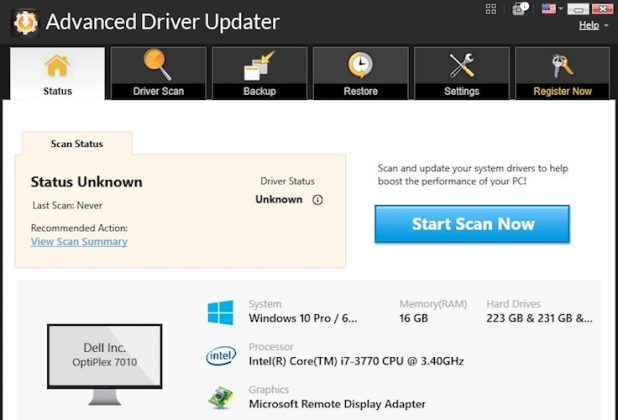Open the Backup tab

pos(259,73)
